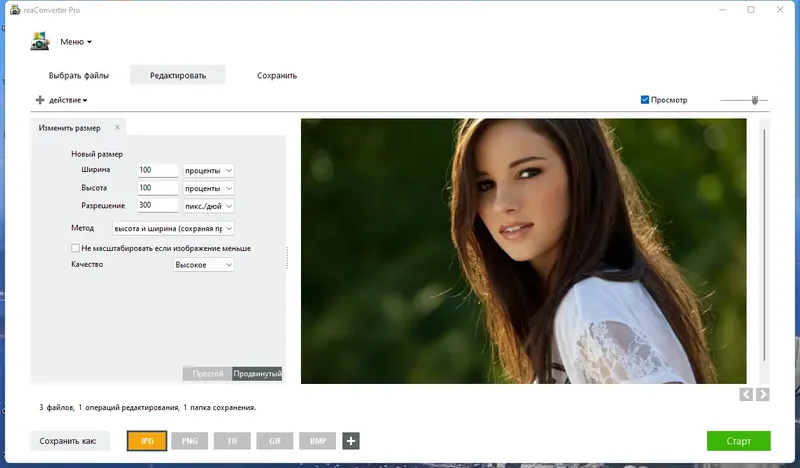This screenshot has width=800, height=468.
Task: Open the Высота units dropdown
Action: tap(208, 188)
